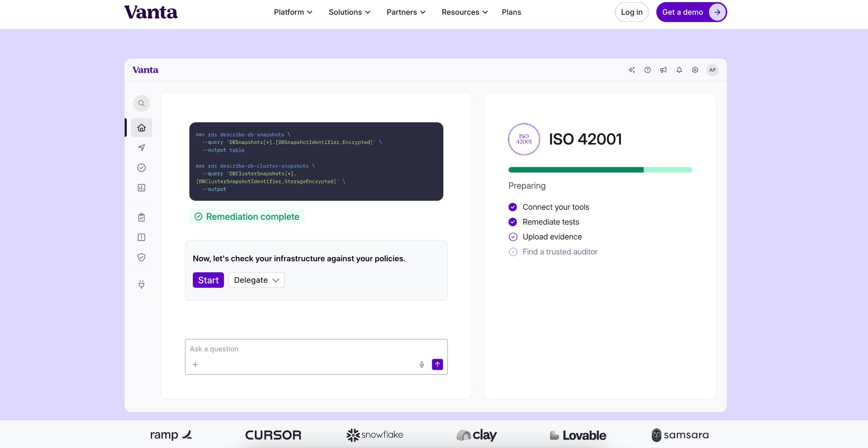Click the Ask a question input field
868x448 pixels.
[316, 357]
